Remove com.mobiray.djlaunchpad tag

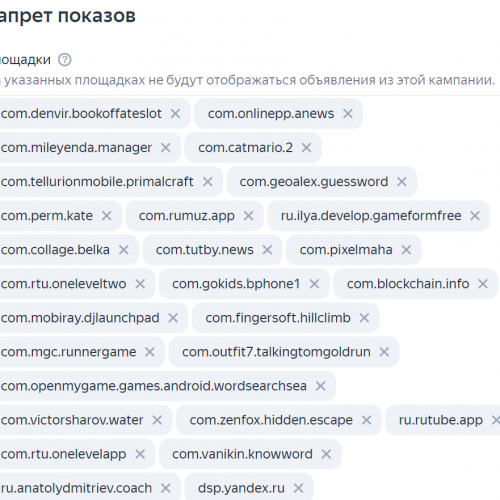(173, 318)
